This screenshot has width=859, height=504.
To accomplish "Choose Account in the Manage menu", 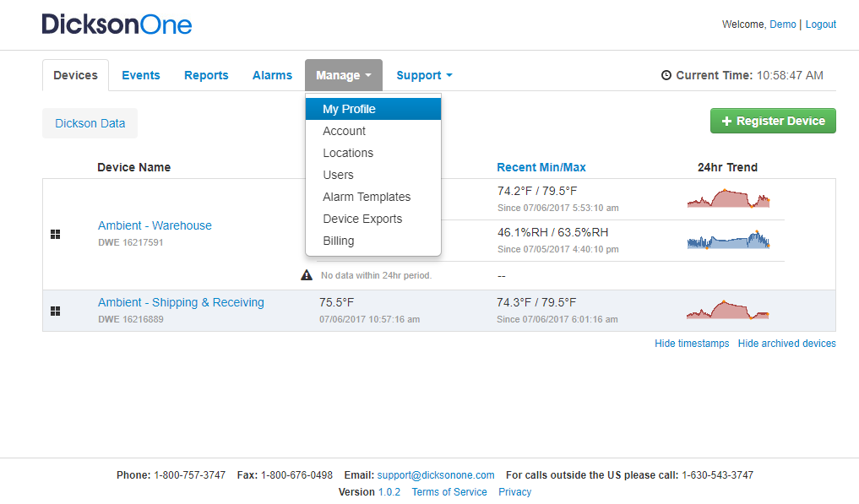I will pyautogui.click(x=373, y=131).
